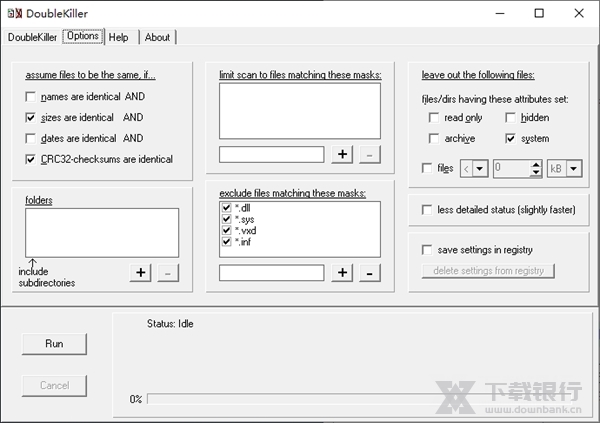This screenshot has height=423, width=600.
Task: Click the minus button below the exclude masks list
Action: click(368, 272)
